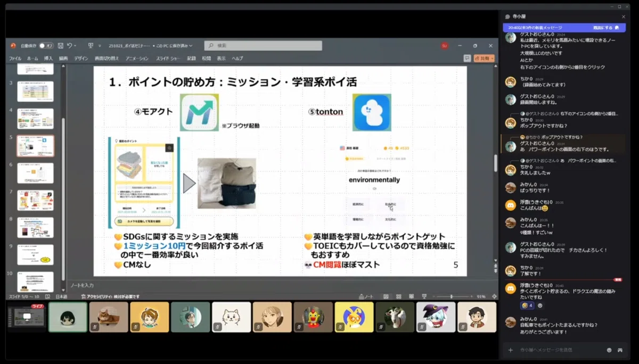The height and width of the screenshot is (364, 639).
Task: Click the 日本語 language indicator
Action: click(x=62, y=296)
